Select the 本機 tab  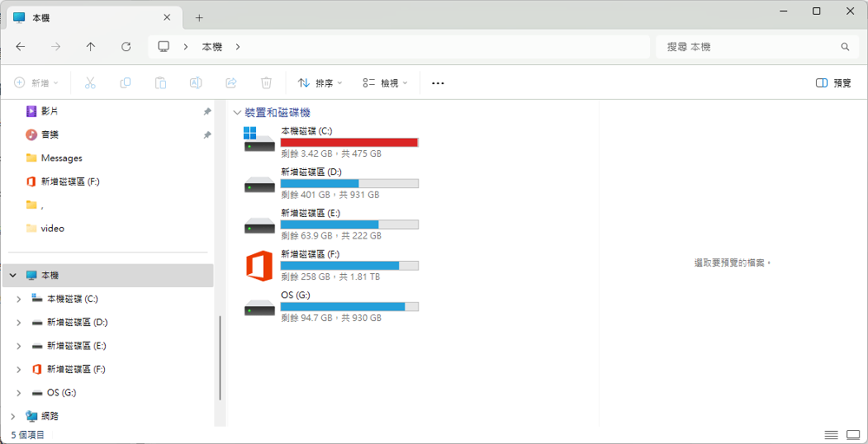(87, 17)
